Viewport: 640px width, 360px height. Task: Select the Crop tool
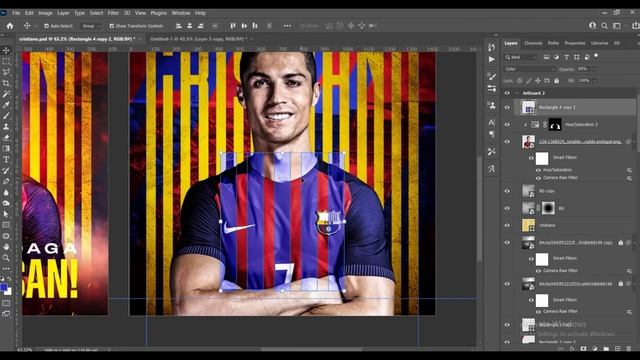coord(6,83)
